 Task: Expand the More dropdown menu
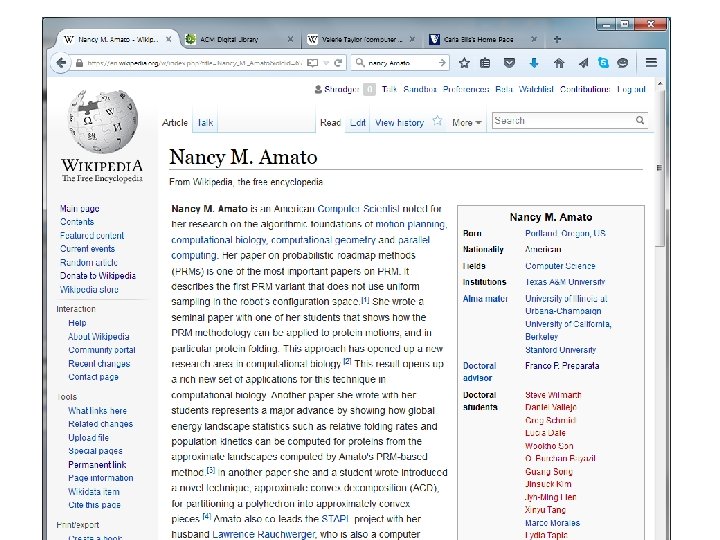[467, 123]
